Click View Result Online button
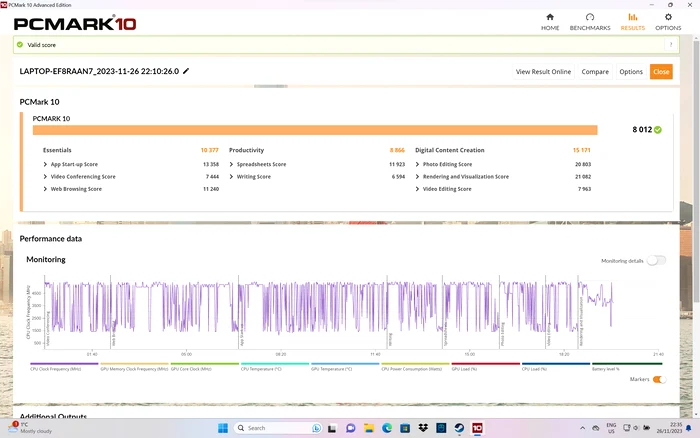Viewport: 700px width, 438px height. pos(543,71)
